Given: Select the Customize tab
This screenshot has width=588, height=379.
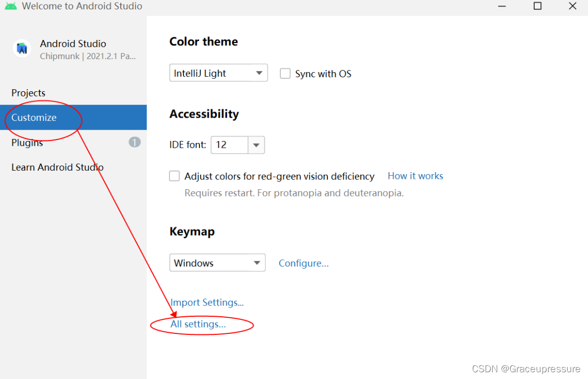Looking at the screenshot, I should pyautogui.click(x=74, y=118).
